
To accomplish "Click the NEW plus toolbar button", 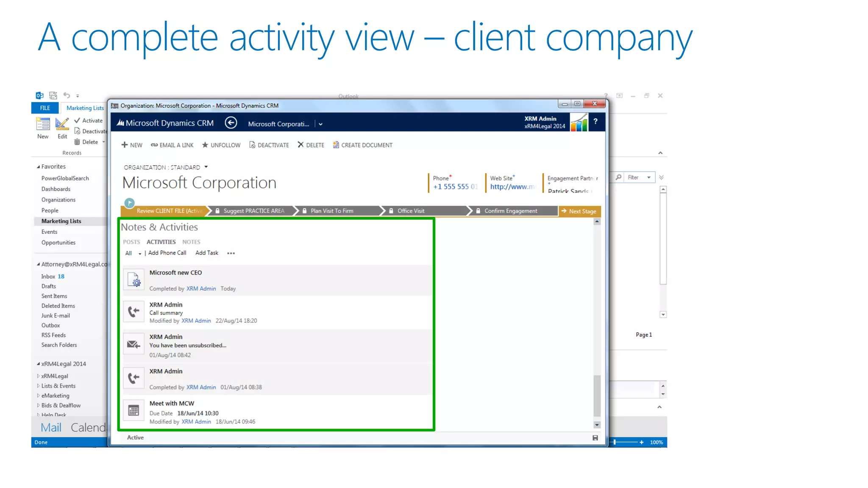I will (132, 145).
